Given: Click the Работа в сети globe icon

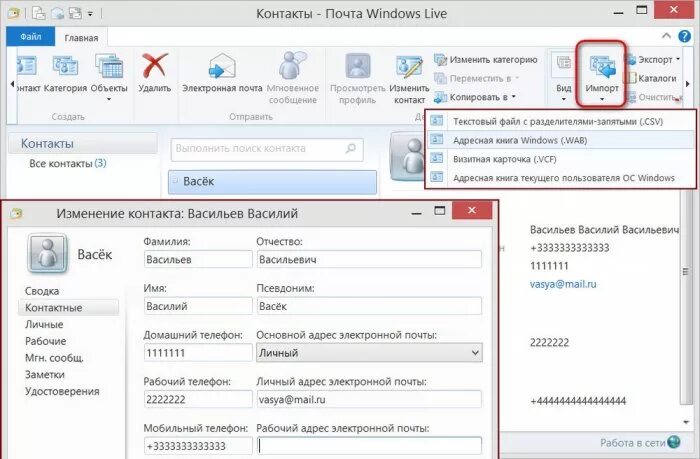Looking at the screenshot, I should 673,442.
